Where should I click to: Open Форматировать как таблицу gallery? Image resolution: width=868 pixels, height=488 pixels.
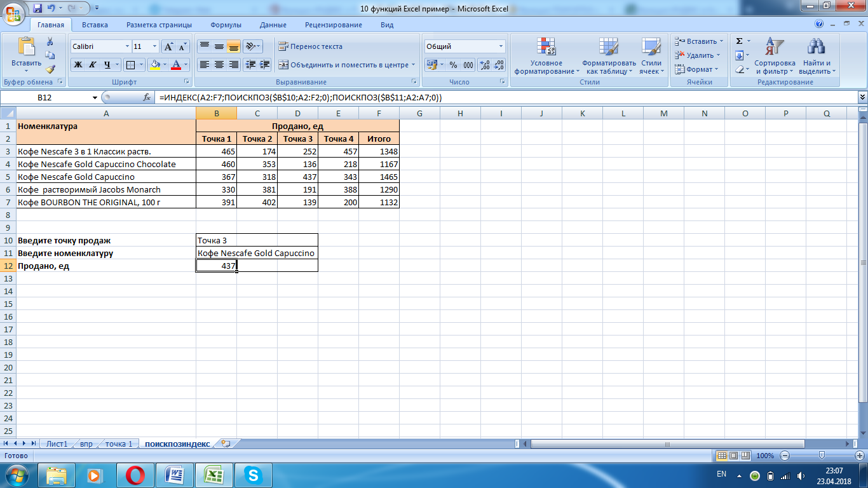click(609, 56)
